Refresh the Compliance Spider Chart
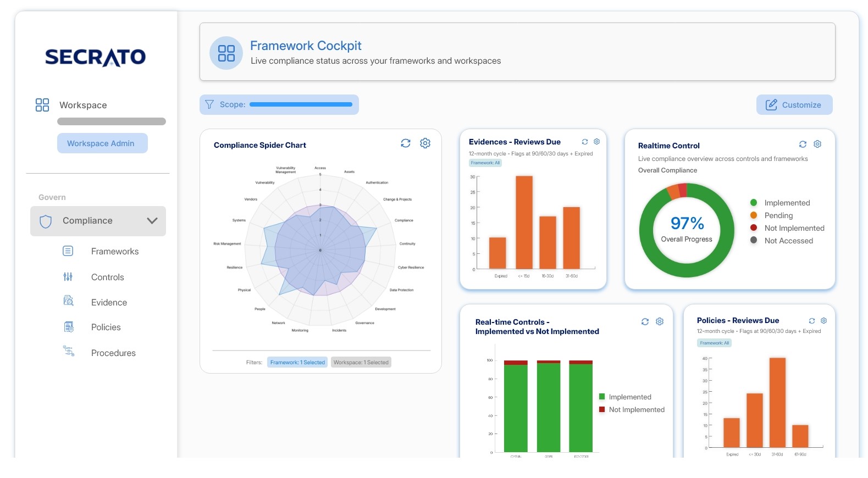The width and height of the screenshot is (868, 478). tap(406, 143)
